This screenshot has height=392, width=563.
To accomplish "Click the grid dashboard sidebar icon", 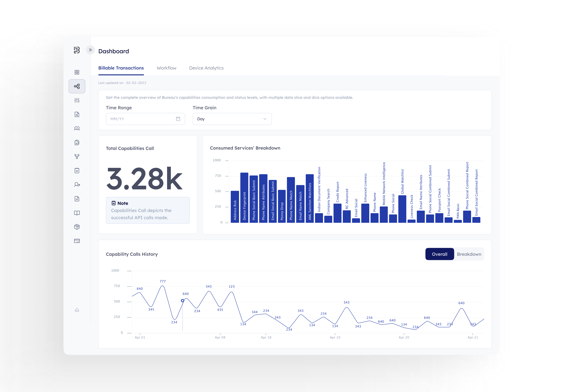I will tap(77, 72).
